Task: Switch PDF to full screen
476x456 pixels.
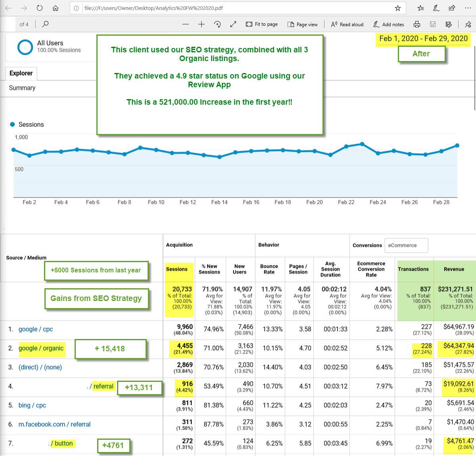Action: 233,24
